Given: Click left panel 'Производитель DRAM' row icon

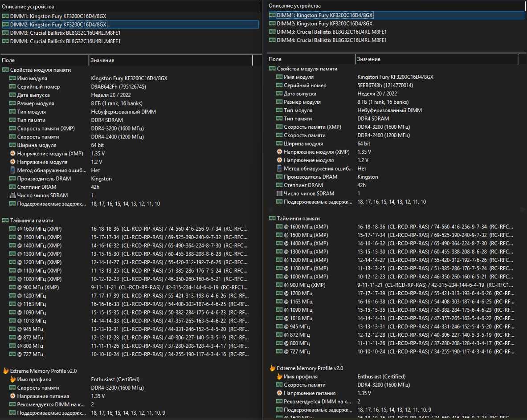Looking at the screenshot, I should [13, 179].
